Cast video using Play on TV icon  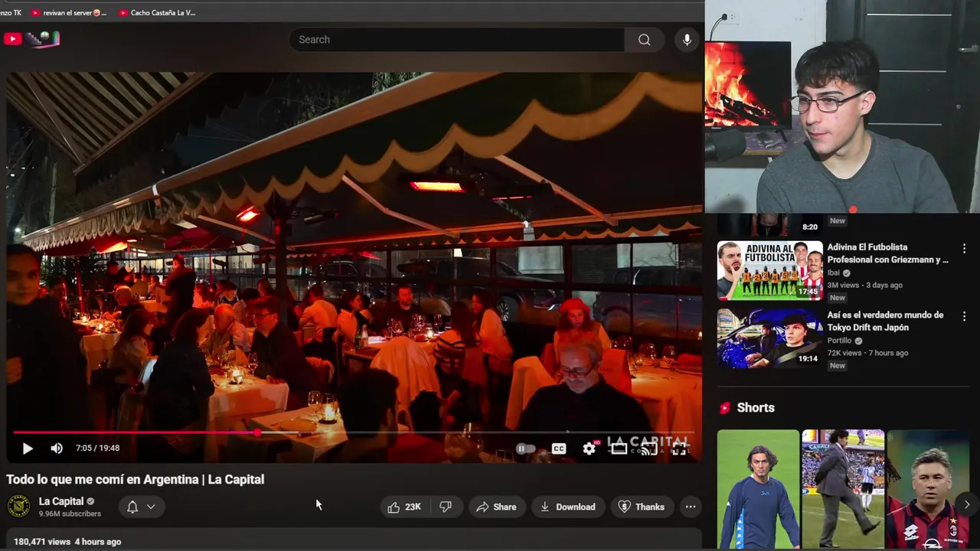[648, 449]
